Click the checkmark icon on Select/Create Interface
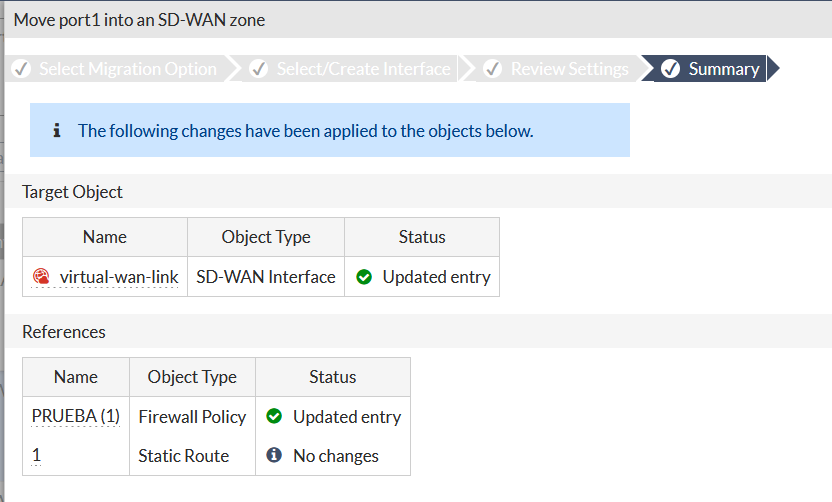832x502 pixels. click(258, 69)
